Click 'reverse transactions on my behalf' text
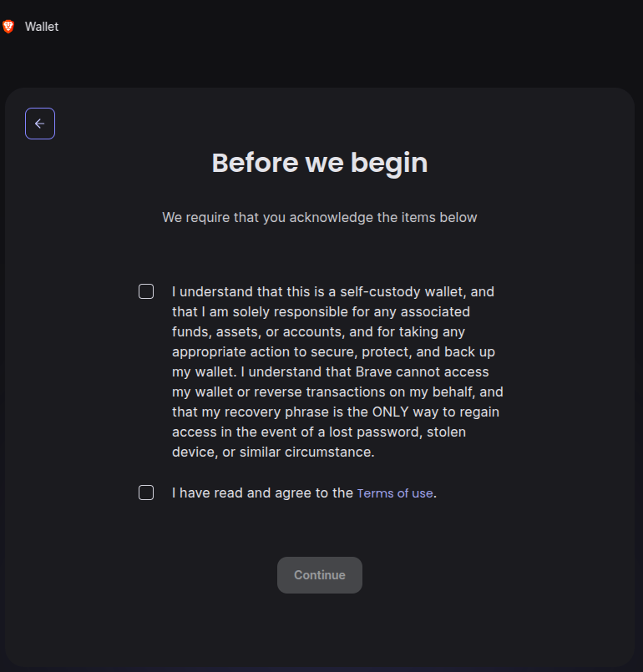This screenshot has height=672, width=643. click(365, 392)
